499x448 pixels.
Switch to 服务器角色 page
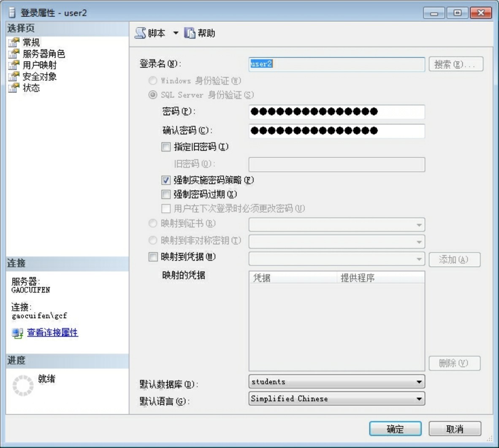44,54
